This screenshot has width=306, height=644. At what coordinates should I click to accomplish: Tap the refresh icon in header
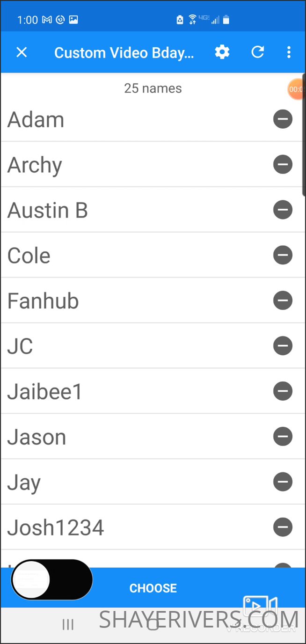point(258,52)
